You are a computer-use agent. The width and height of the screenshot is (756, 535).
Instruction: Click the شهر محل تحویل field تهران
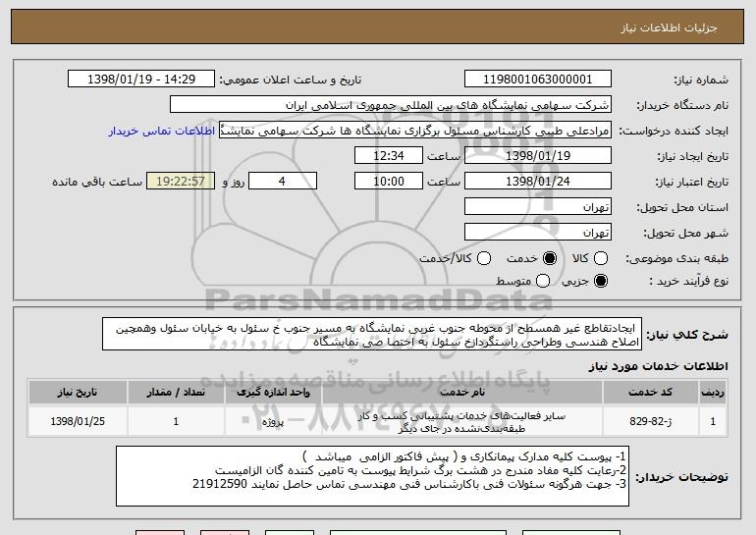[x=538, y=233]
